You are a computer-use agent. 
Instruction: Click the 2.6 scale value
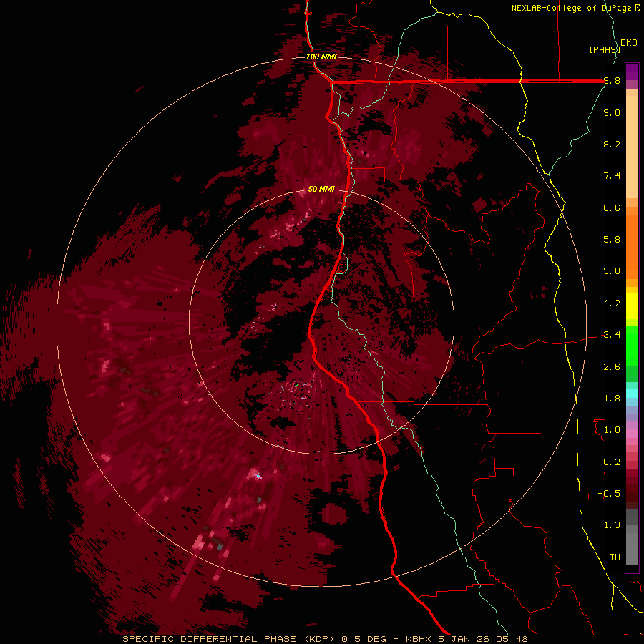pyautogui.click(x=612, y=367)
